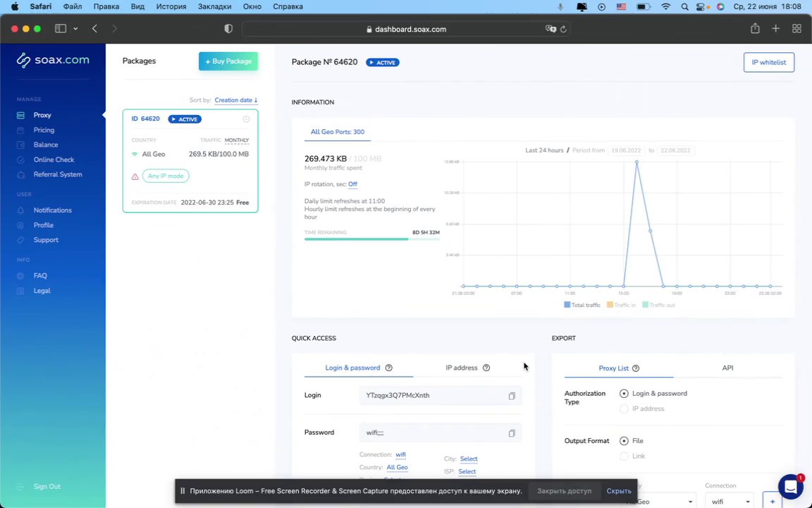Click the Safari privacy shield icon
This screenshot has height=508, width=812.
(x=228, y=29)
